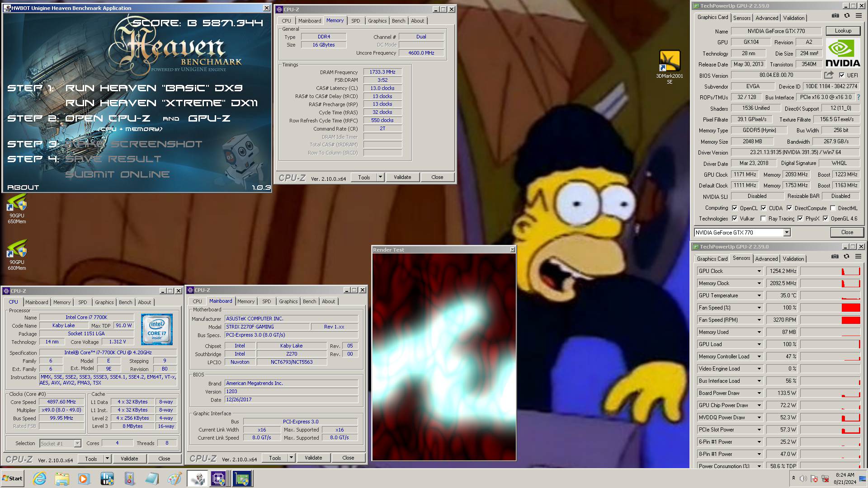
Task: Open the hamburger menu in the GPU-Z Graphics Card window
Action: [859, 16]
